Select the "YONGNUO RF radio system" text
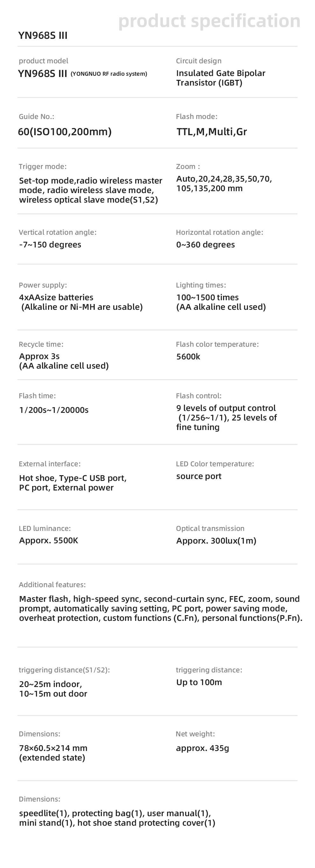This screenshot has height=868, width=315. (108, 74)
